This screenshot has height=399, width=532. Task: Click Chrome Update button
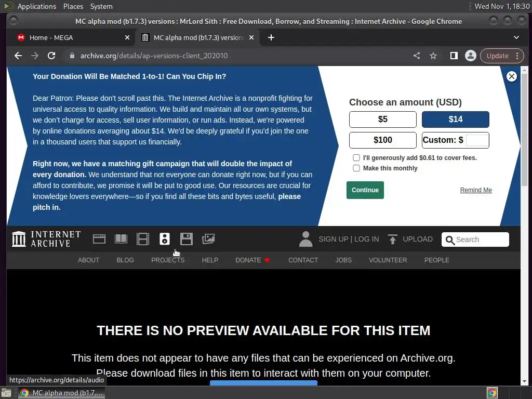[497, 56]
